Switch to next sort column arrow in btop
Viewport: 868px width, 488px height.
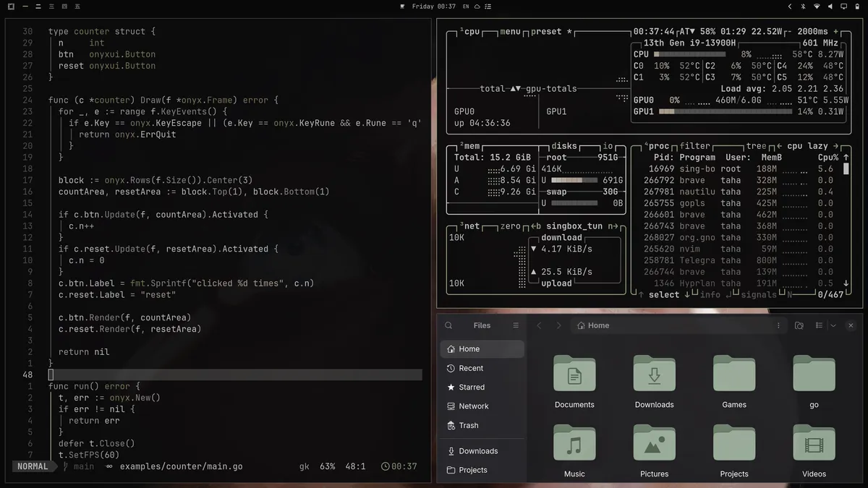[x=836, y=146]
